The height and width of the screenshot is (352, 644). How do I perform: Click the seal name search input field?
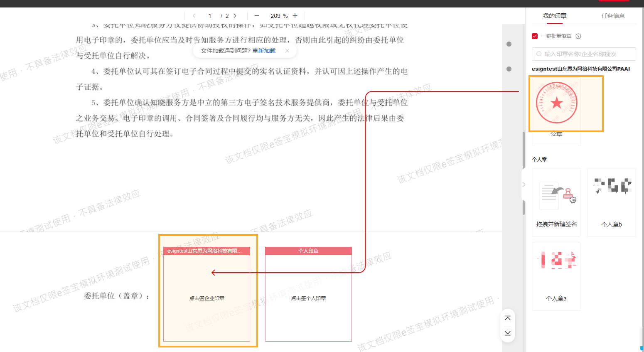(x=583, y=54)
